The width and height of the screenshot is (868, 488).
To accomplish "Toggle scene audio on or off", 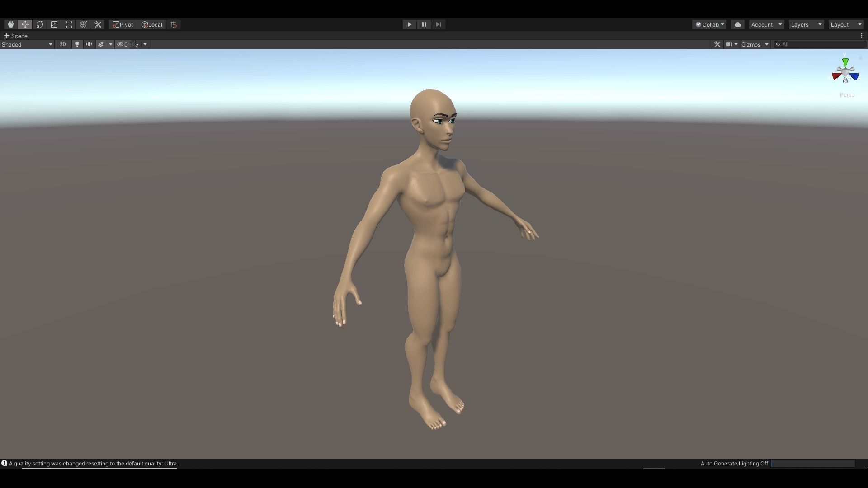I will (x=89, y=44).
